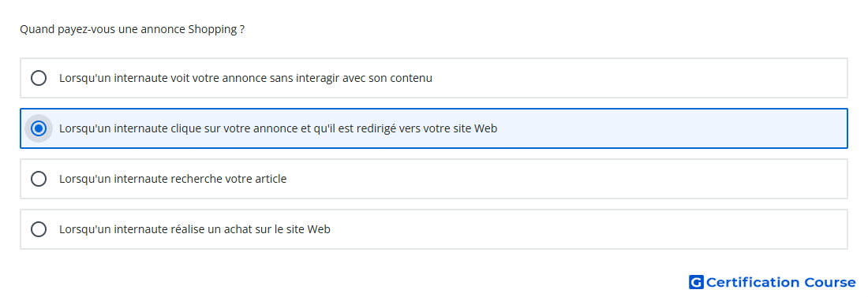Click answer text 'voit votre annonce sans interagir avec son contenu'
This screenshot has width=868, height=297.
245,79
